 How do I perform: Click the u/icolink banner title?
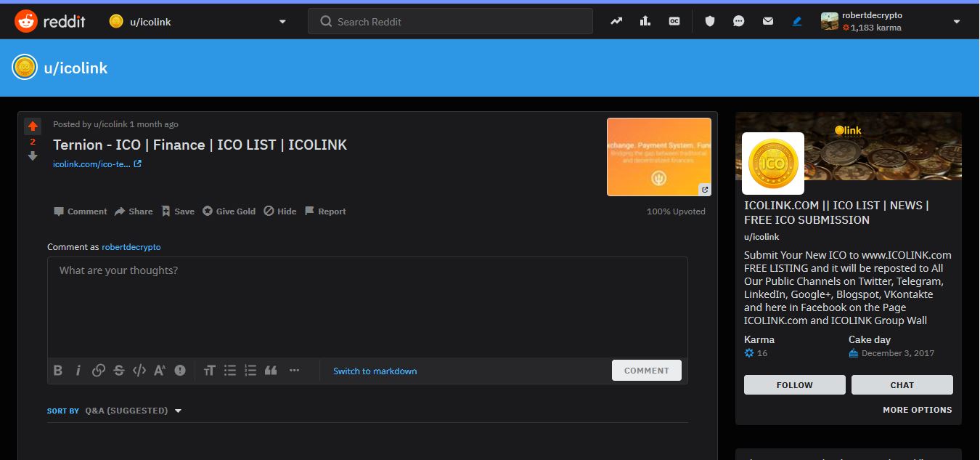pyautogui.click(x=75, y=68)
